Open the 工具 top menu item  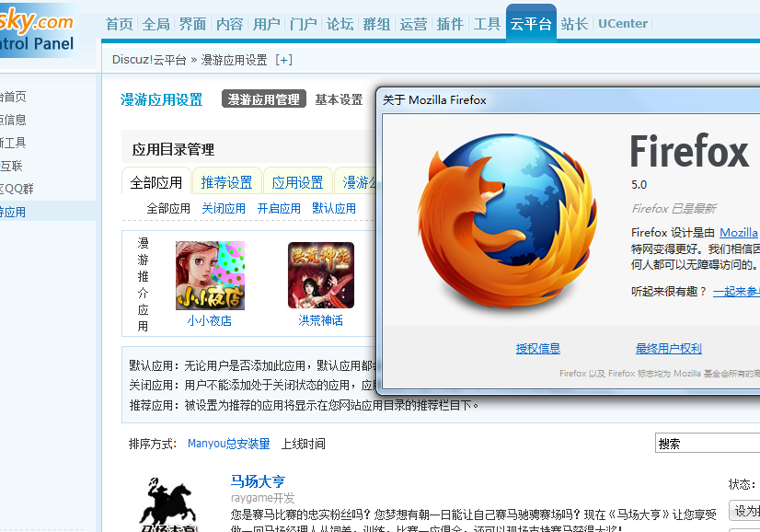tap(487, 24)
